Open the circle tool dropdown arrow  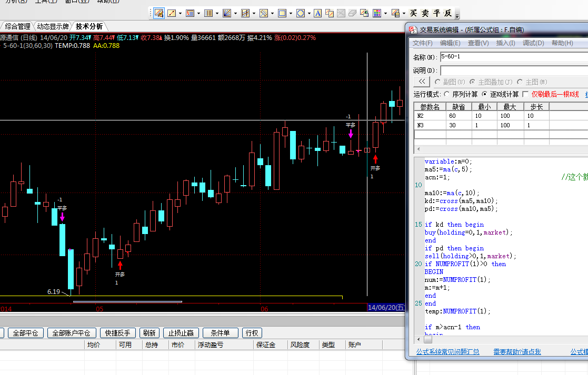pyautogui.click(x=309, y=13)
